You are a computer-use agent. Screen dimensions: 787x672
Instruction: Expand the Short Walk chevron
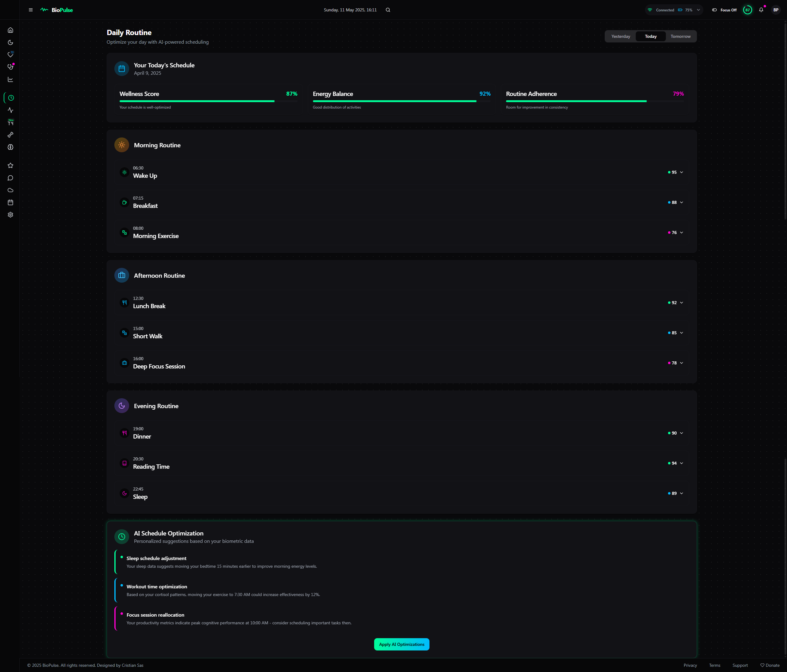coord(682,332)
